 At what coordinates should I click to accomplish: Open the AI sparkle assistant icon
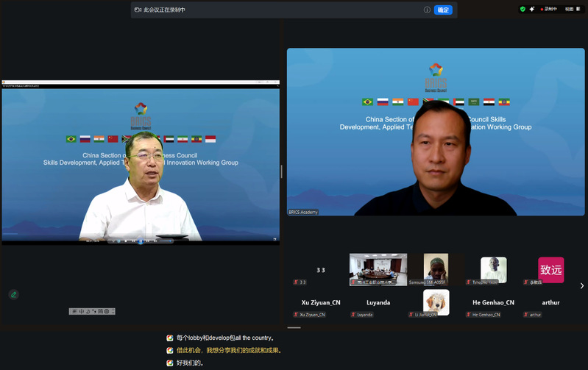pyautogui.click(x=532, y=9)
